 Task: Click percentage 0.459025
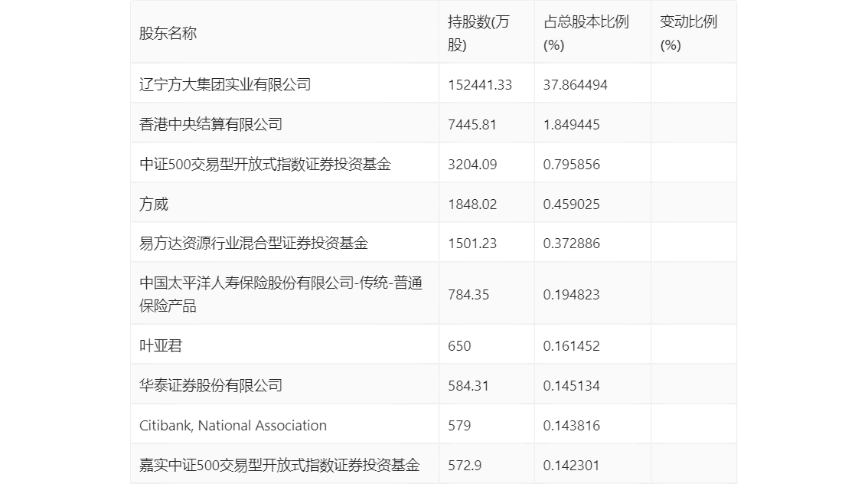571,204
